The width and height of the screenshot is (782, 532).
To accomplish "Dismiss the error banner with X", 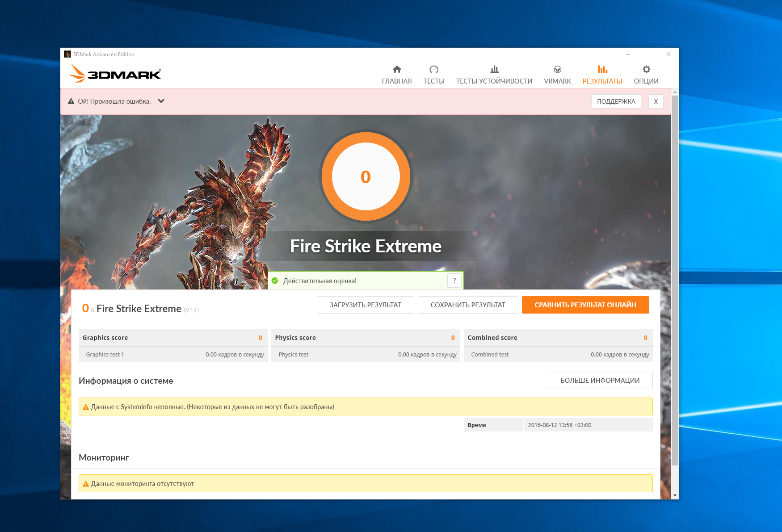I will [x=656, y=101].
